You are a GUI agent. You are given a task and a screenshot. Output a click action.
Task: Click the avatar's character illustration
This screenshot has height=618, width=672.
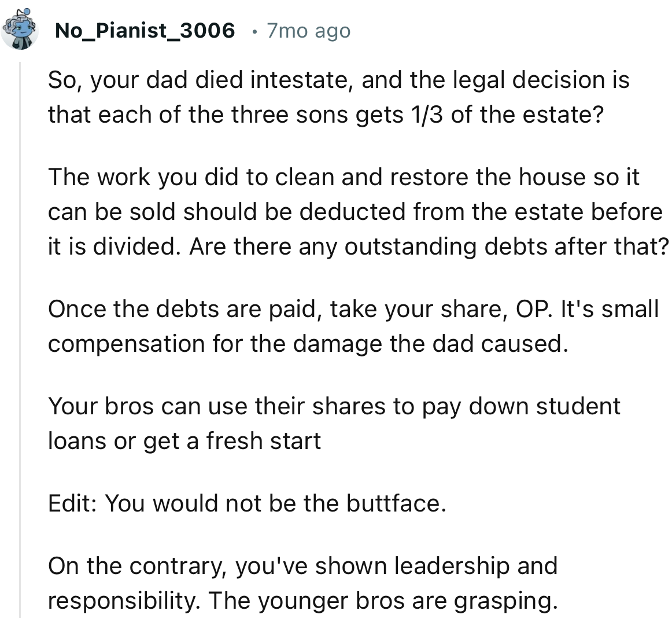pos(20,30)
